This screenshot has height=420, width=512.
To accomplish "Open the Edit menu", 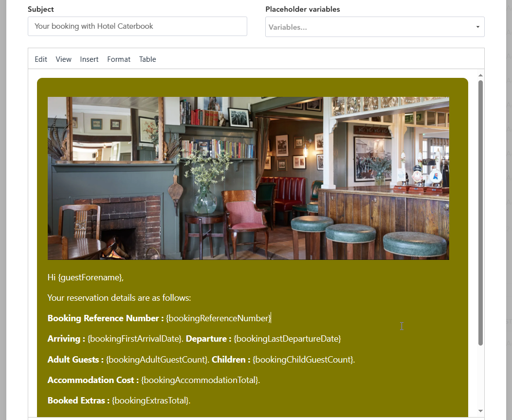I will (41, 59).
